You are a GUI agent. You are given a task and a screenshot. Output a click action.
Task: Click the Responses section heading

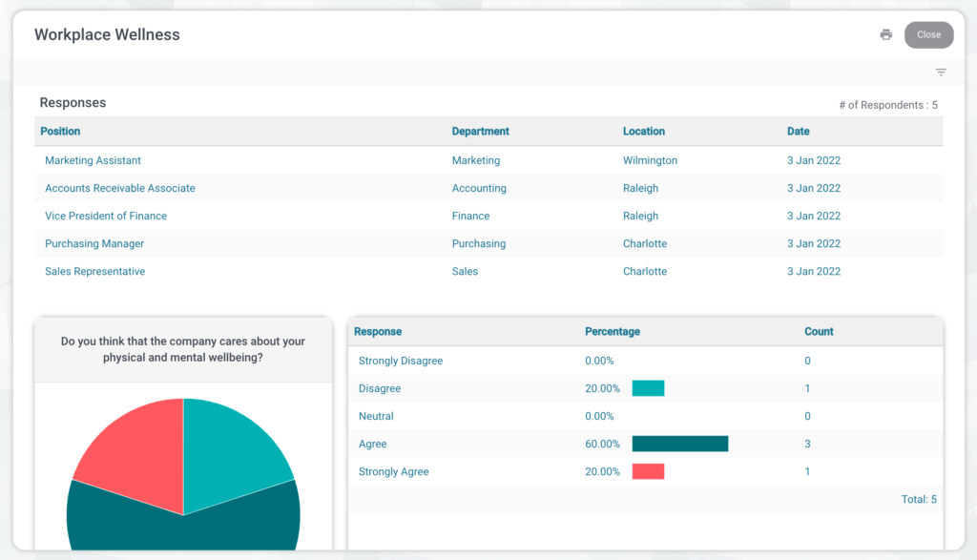click(x=73, y=103)
